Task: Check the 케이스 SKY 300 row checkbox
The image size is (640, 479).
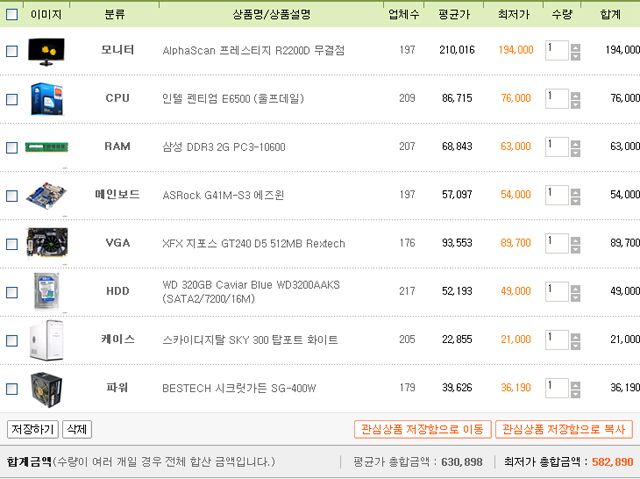Action: pyautogui.click(x=12, y=340)
